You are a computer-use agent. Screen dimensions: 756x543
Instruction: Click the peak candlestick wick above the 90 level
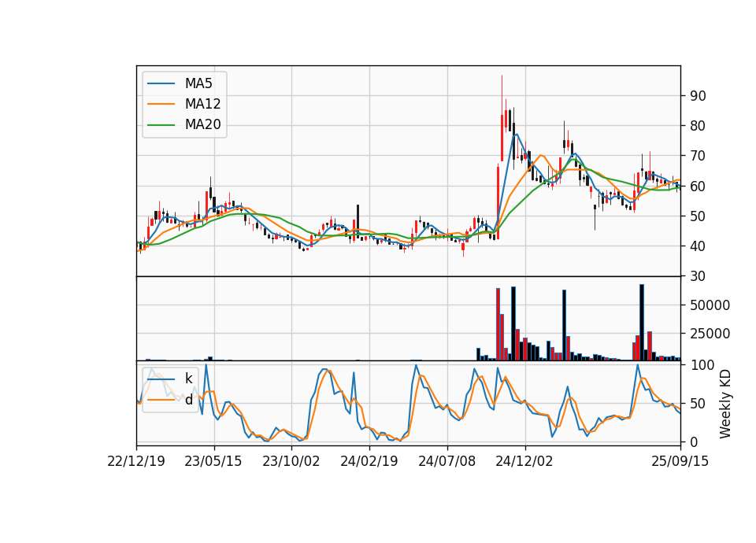coord(502,94)
